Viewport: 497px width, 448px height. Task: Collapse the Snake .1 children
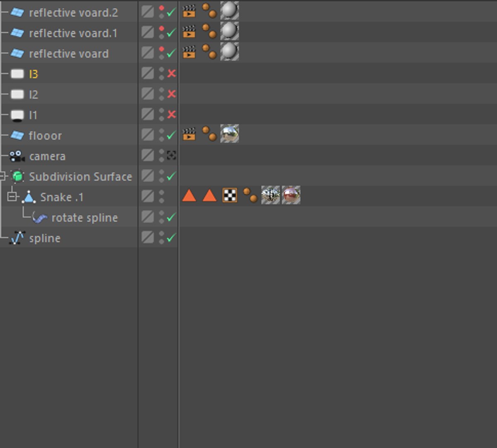click(x=12, y=197)
